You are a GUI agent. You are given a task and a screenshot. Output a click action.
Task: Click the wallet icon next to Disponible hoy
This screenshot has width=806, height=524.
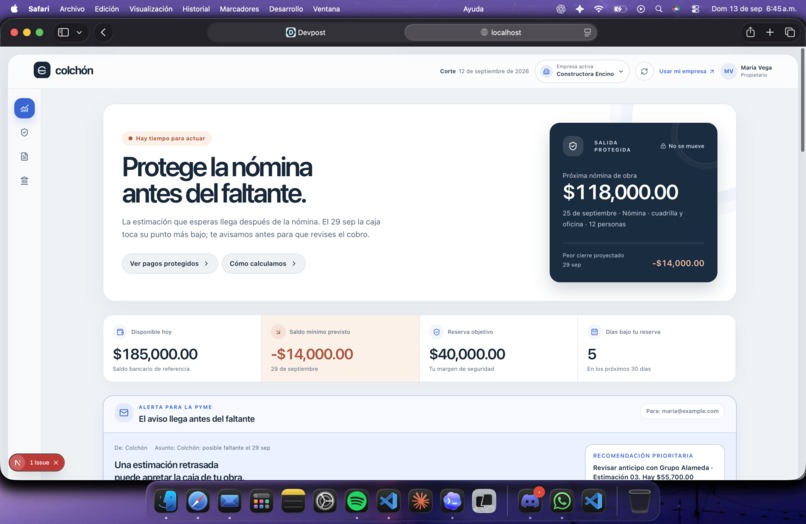point(120,332)
